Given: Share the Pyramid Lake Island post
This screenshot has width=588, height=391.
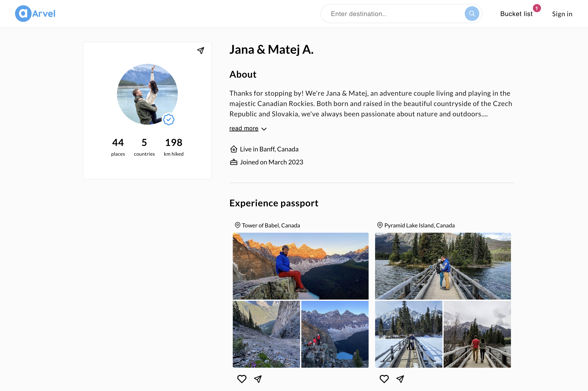Looking at the screenshot, I should point(400,379).
